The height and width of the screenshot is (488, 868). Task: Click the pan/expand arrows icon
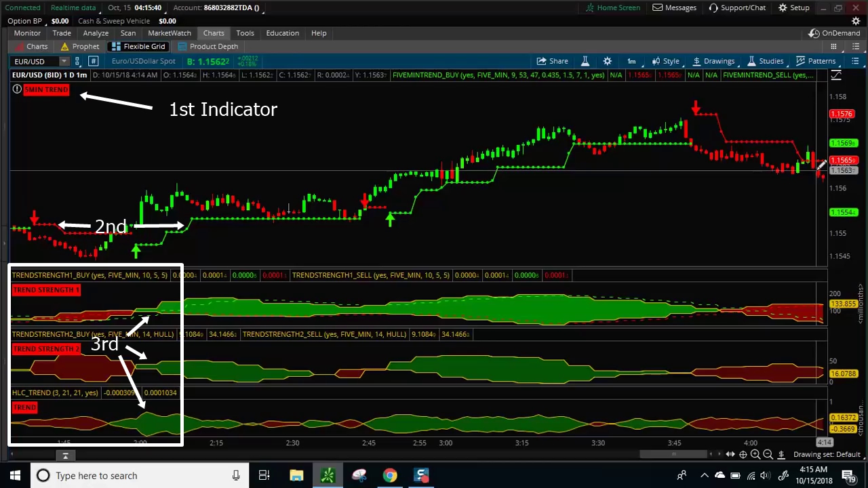[x=730, y=455]
